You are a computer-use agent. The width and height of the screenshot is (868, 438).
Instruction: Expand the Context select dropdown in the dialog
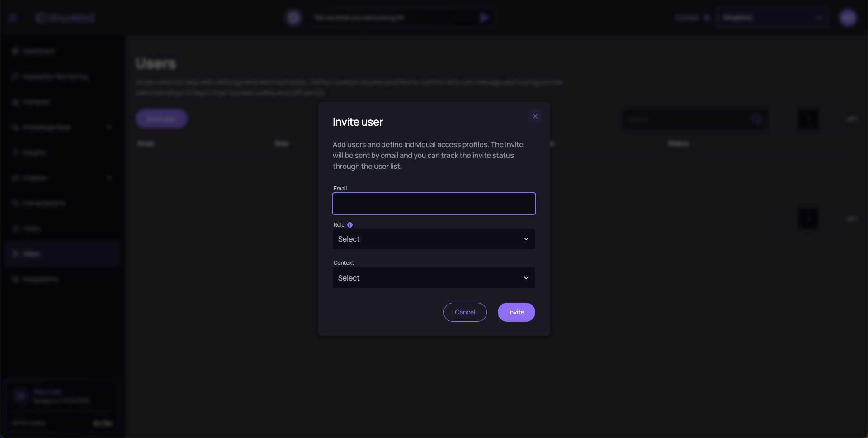click(434, 278)
